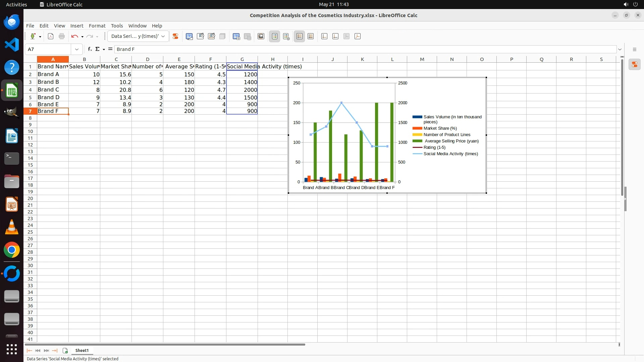The width and height of the screenshot is (644, 362).
Task: Click the Export as PDF icon
Action: click(51, 37)
